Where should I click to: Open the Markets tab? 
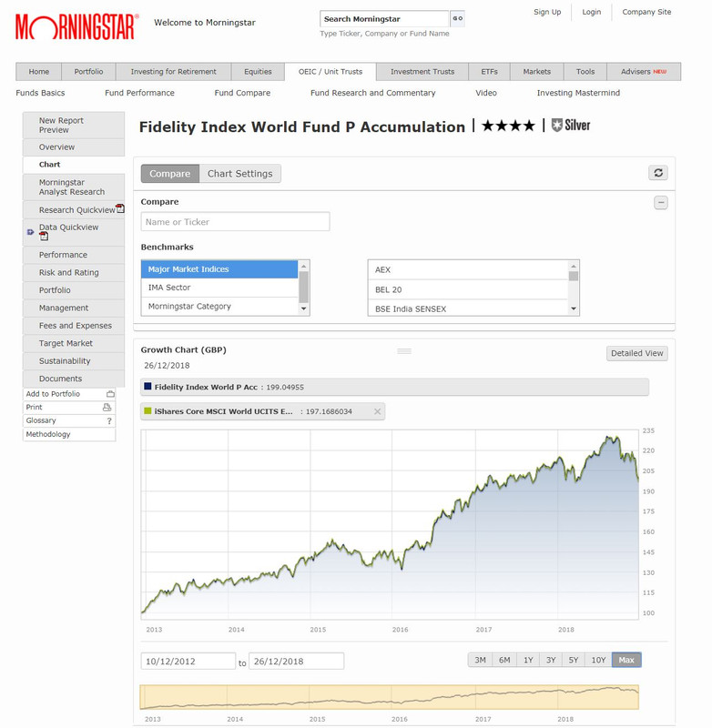click(537, 72)
